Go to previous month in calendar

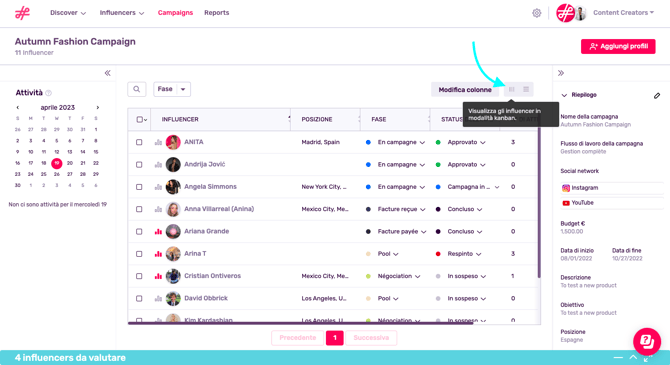18,108
